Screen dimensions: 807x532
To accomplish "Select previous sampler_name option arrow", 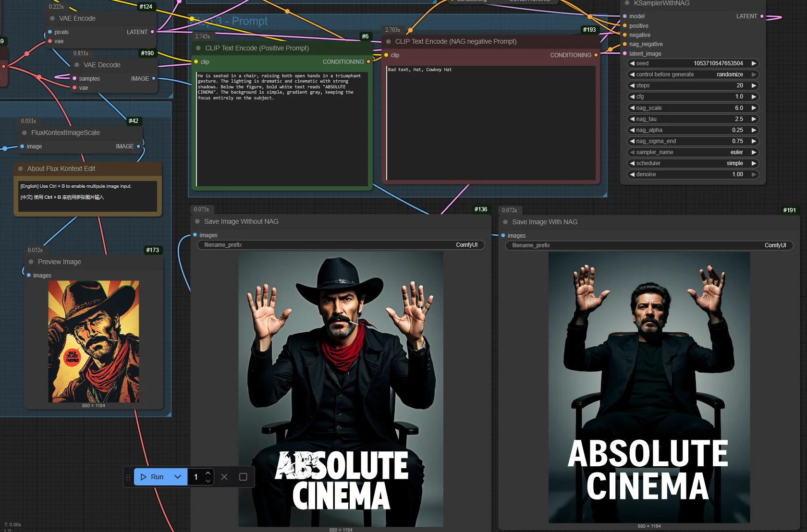I will (x=632, y=152).
